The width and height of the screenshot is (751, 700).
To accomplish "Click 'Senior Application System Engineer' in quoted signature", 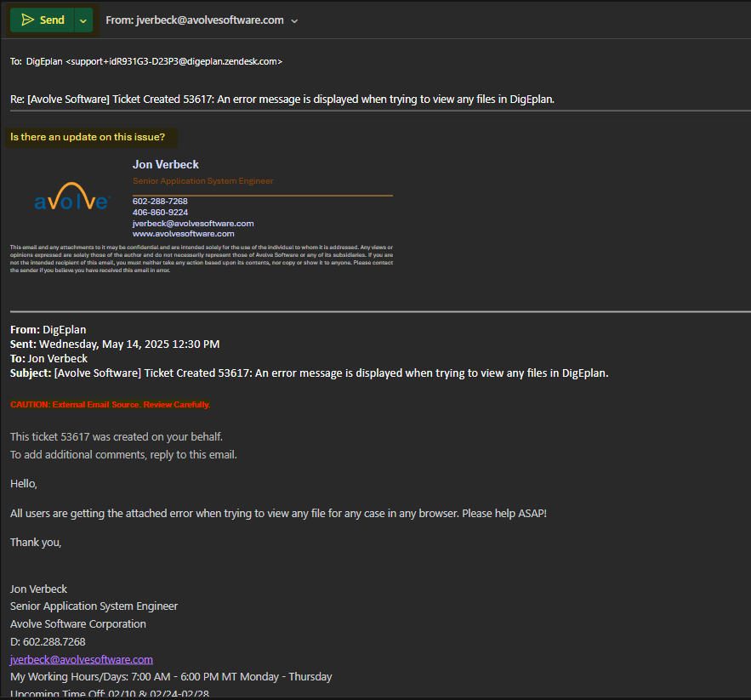I will click(94, 606).
